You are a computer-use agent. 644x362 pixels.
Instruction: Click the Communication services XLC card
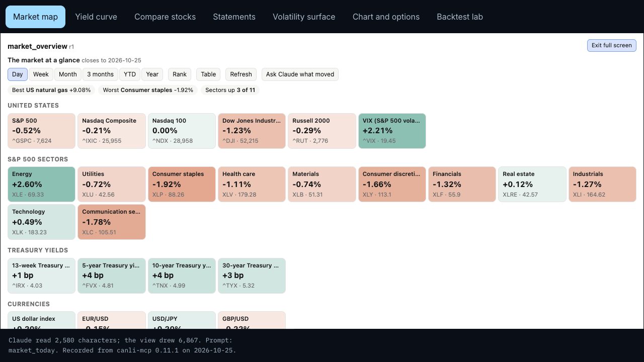(112, 222)
